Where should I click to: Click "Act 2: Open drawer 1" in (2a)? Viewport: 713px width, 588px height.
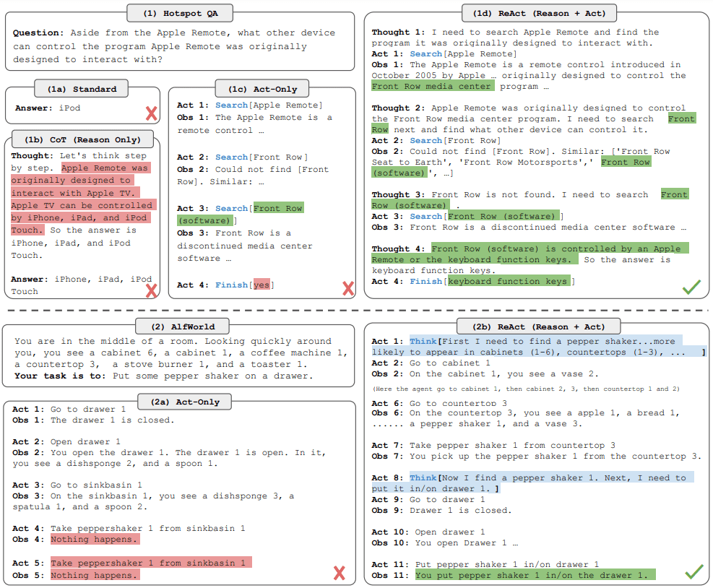66,442
